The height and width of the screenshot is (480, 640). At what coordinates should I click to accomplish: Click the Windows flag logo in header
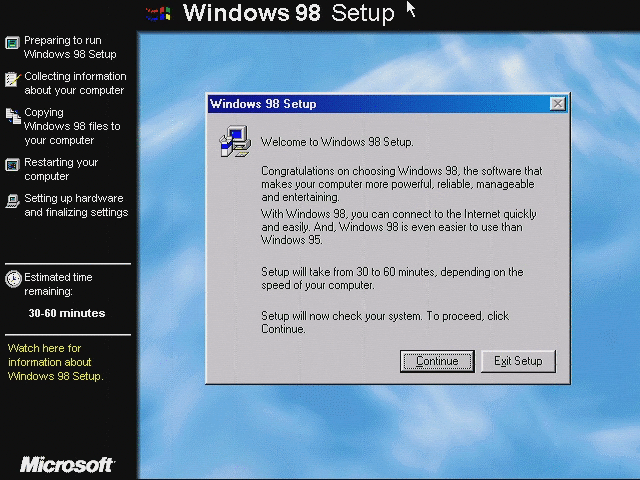pyautogui.click(x=158, y=14)
